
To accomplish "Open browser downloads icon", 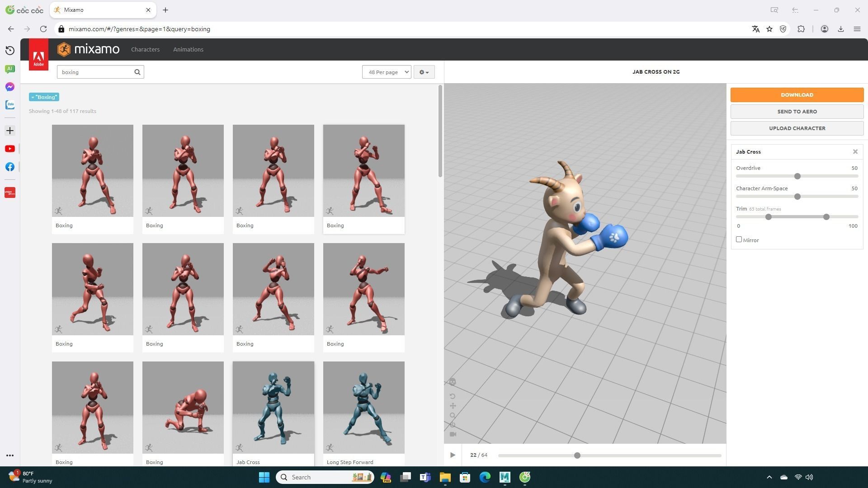I will [841, 29].
